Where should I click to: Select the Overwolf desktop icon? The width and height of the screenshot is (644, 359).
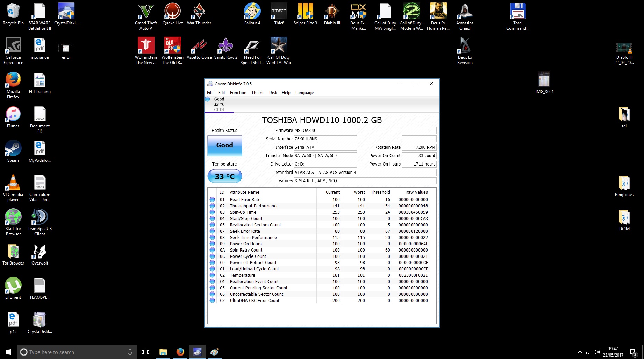tap(40, 254)
